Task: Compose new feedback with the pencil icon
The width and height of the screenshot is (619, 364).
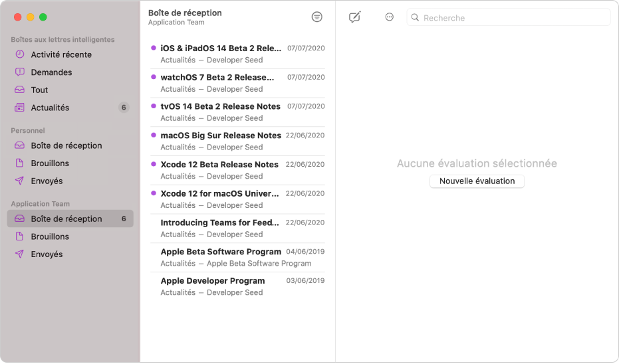Action: click(x=354, y=17)
